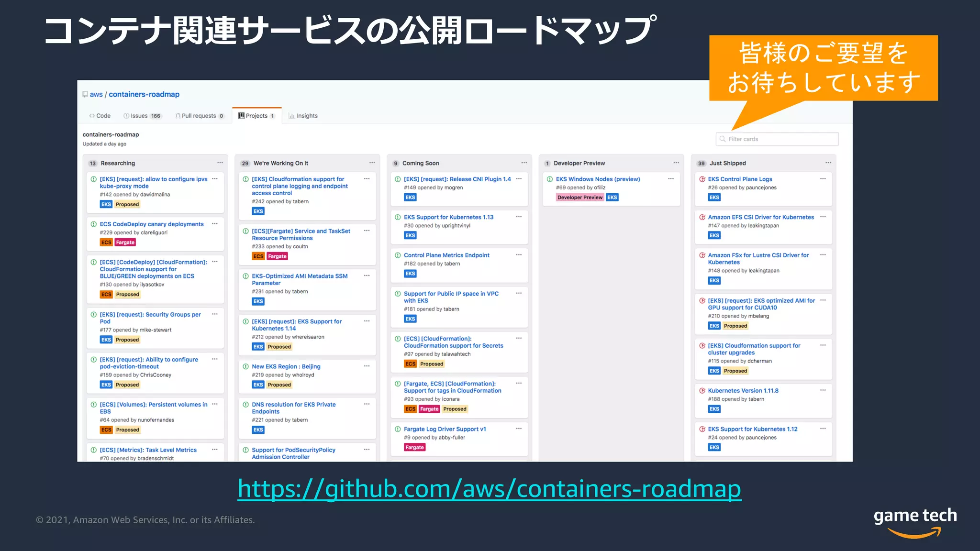
Task: Open the Pull requests tab
Action: pos(200,116)
